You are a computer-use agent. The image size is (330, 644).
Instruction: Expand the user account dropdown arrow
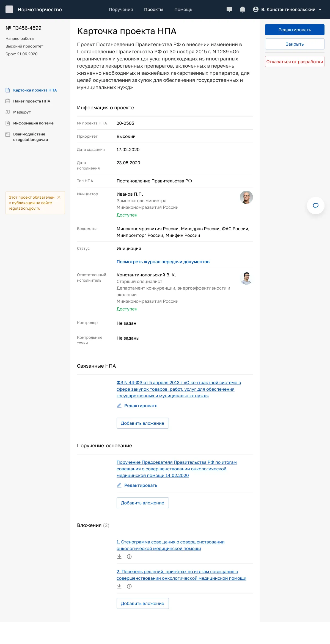point(320,10)
